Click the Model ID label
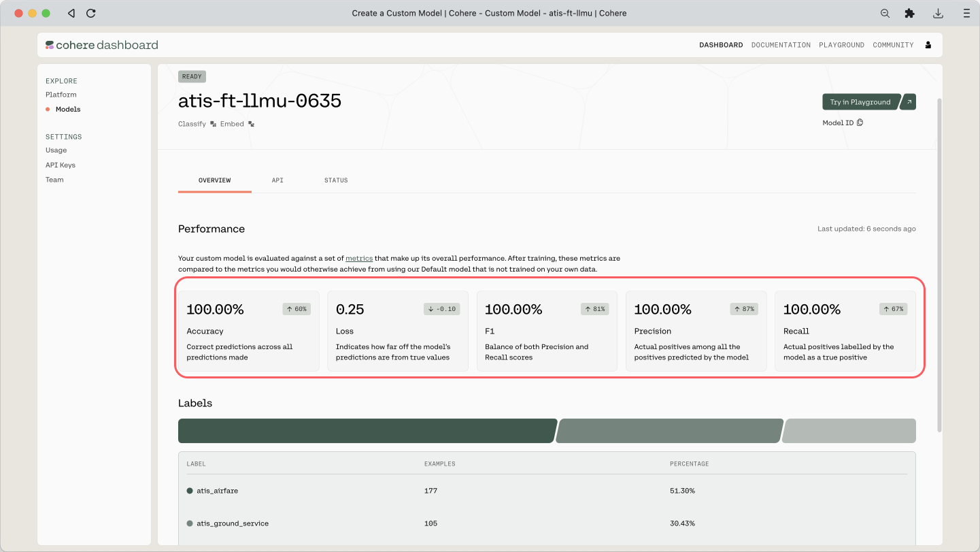The width and height of the screenshot is (980, 552). (838, 123)
